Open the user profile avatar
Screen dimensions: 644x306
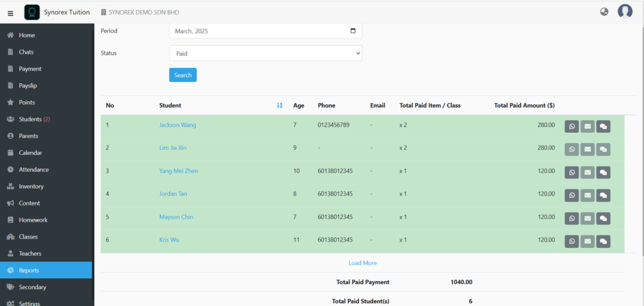625,11
